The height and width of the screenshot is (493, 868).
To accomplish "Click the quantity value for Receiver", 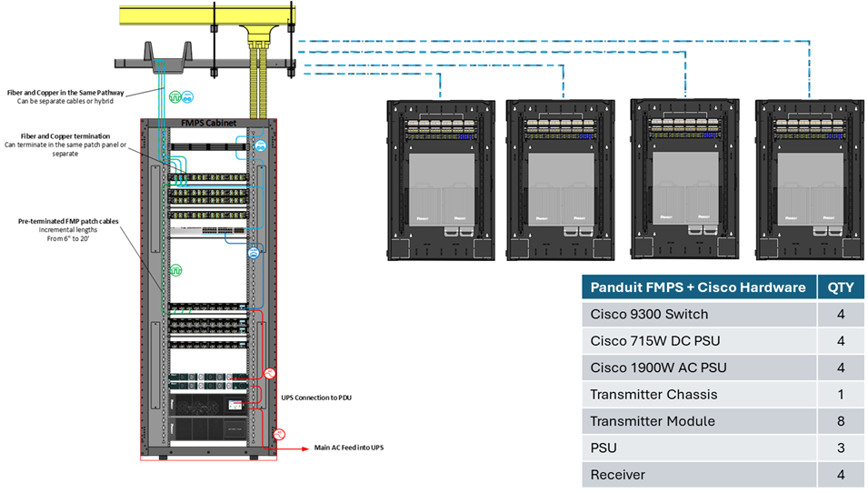I will pyautogui.click(x=841, y=475).
